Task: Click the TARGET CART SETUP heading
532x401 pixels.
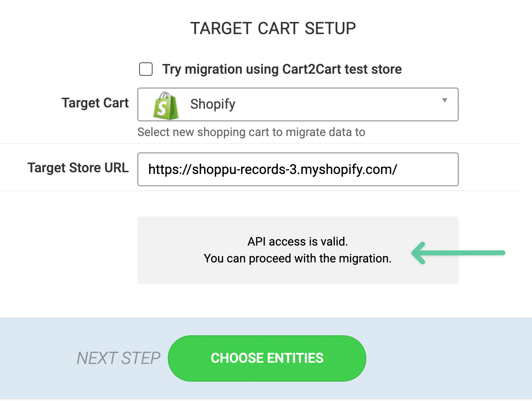Action: (x=273, y=28)
